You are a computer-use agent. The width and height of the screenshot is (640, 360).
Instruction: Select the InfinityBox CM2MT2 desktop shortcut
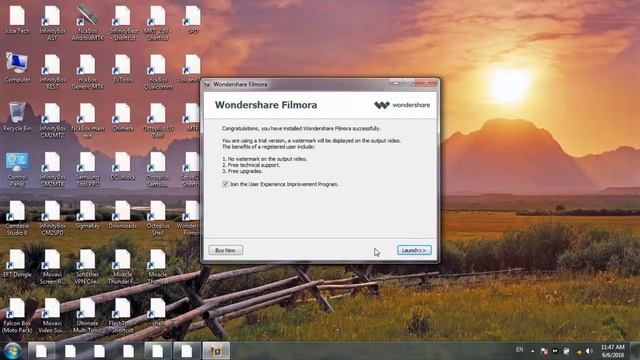(x=52, y=120)
